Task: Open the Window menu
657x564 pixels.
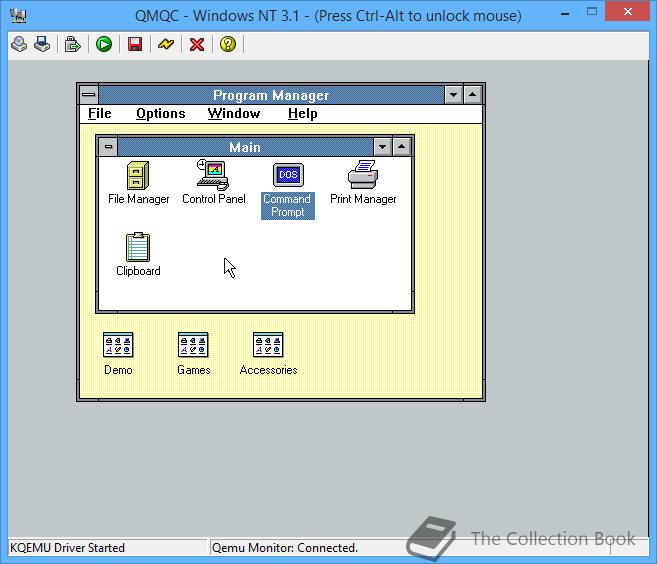Action: tap(234, 114)
